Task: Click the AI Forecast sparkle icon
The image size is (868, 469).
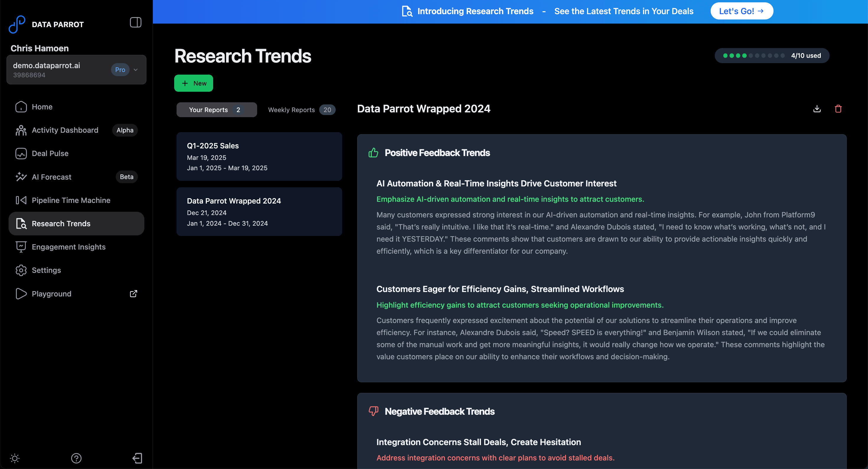Action: click(x=21, y=177)
